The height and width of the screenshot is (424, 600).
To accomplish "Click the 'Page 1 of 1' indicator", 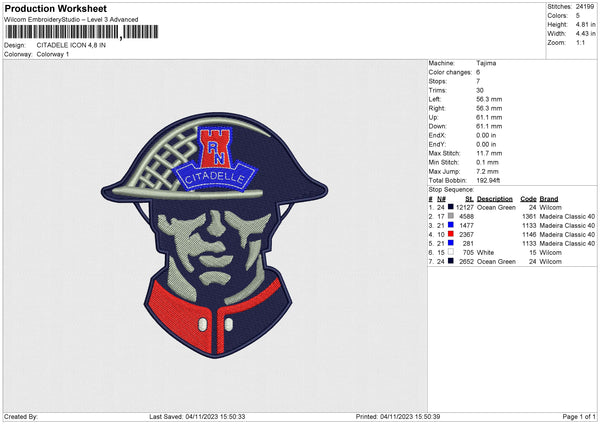I will pyautogui.click(x=579, y=416).
